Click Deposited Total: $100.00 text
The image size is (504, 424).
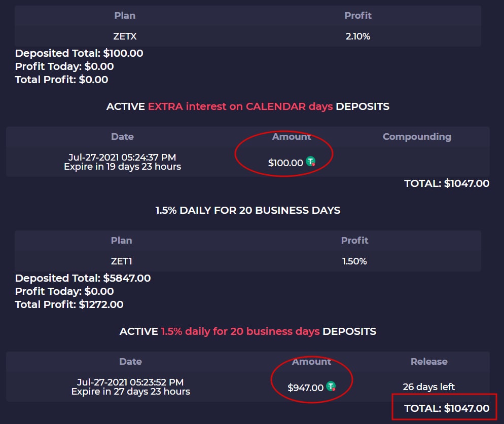pos(79,53)
